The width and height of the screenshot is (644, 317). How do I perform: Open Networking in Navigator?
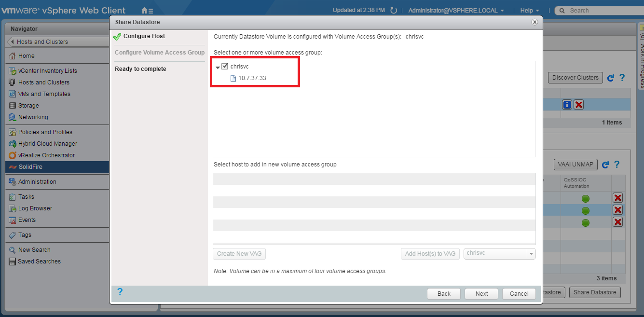coord(33,117)
